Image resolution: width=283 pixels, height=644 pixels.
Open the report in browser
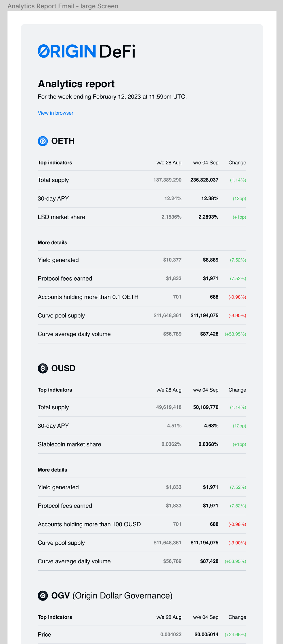(56, 113)
